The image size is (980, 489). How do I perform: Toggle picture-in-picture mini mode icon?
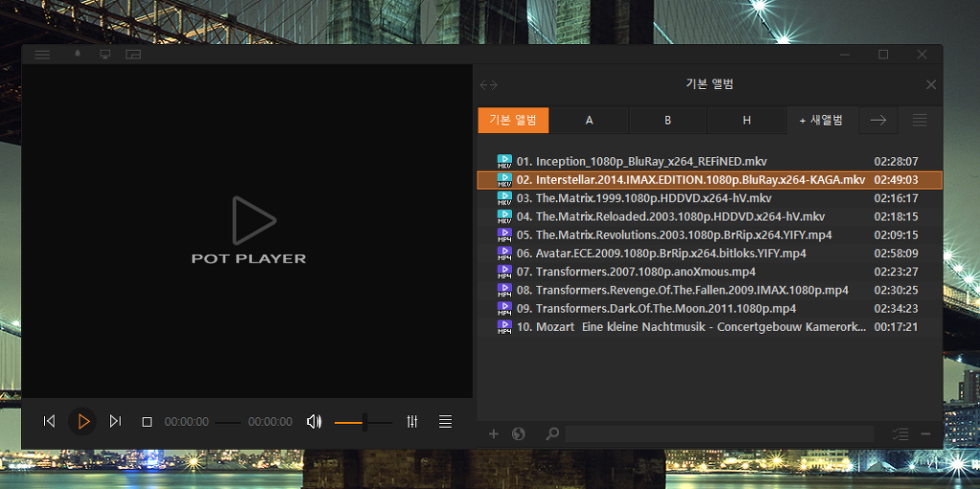point(133,55)
